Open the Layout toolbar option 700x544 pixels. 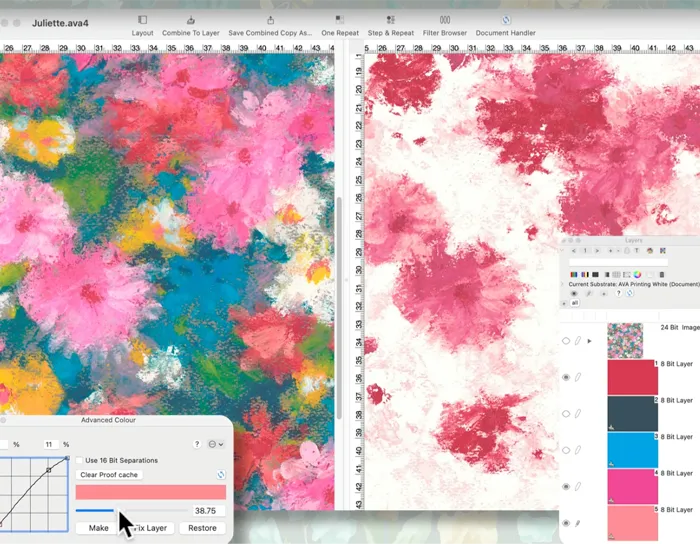pyautogui.click(x=142, y=26)
